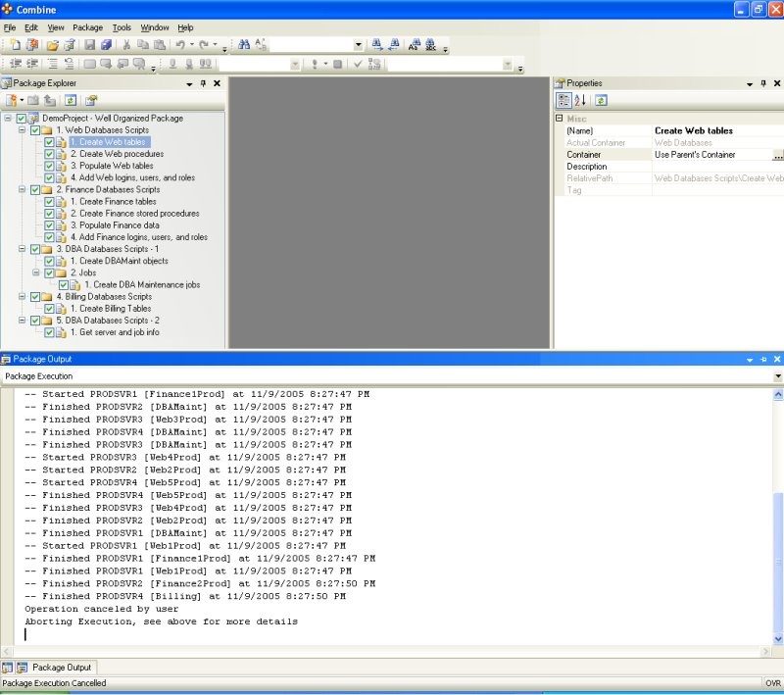Uncheck the DemoProject root package checkbox
This screenshot has width=784, height=695.
click(21, 119)
